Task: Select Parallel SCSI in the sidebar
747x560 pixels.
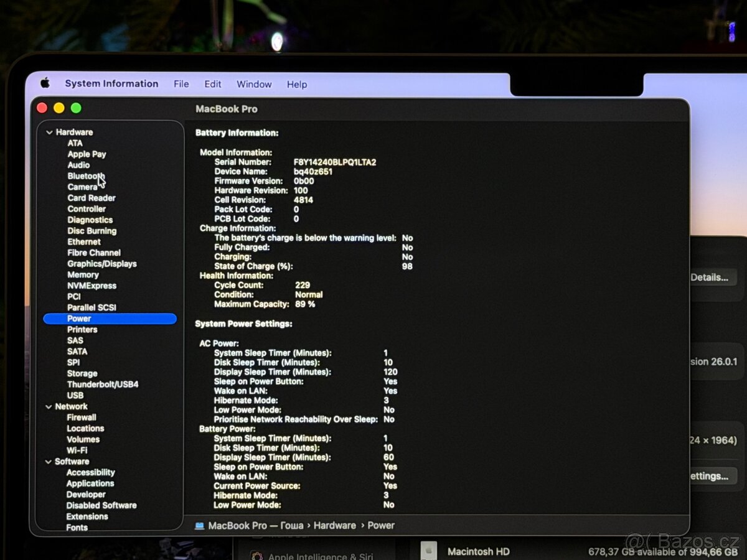Action: coord(92,307)
